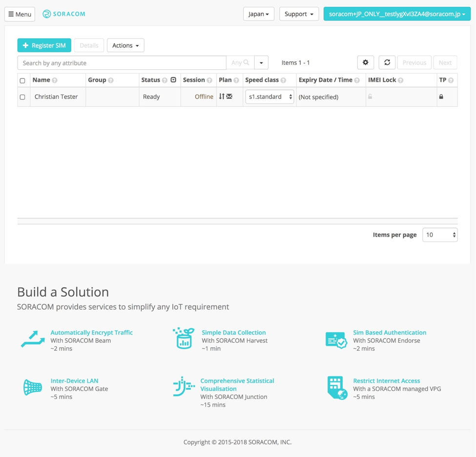Click the IMEI lock icon for Christian Tester
Image resolution: width=476 pixels, height=457 pixels.
pos(370,97)
